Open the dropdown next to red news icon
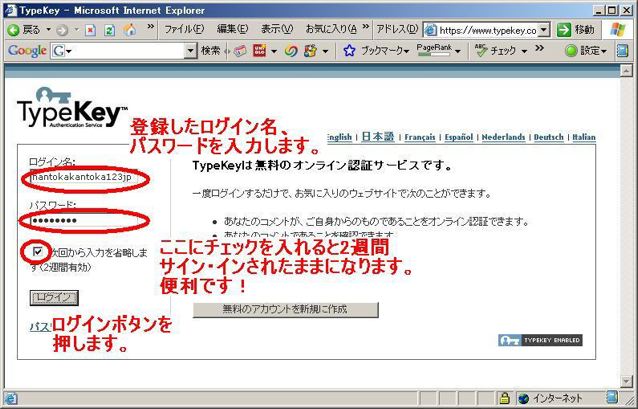This screenshot has height=409, width=638. coord(274,52)
